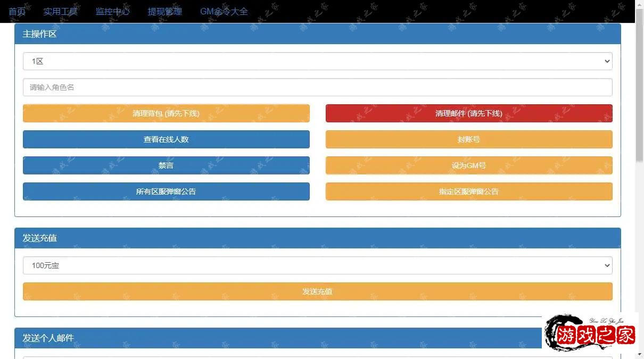The image size is (644, 359).
Task: Click the 封账号 button
Action: point(468,139)
